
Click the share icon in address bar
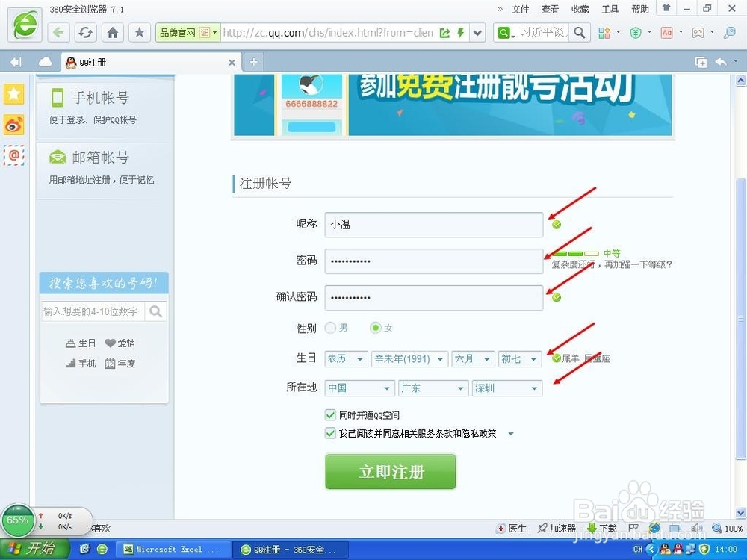click(x=444, y=32)
